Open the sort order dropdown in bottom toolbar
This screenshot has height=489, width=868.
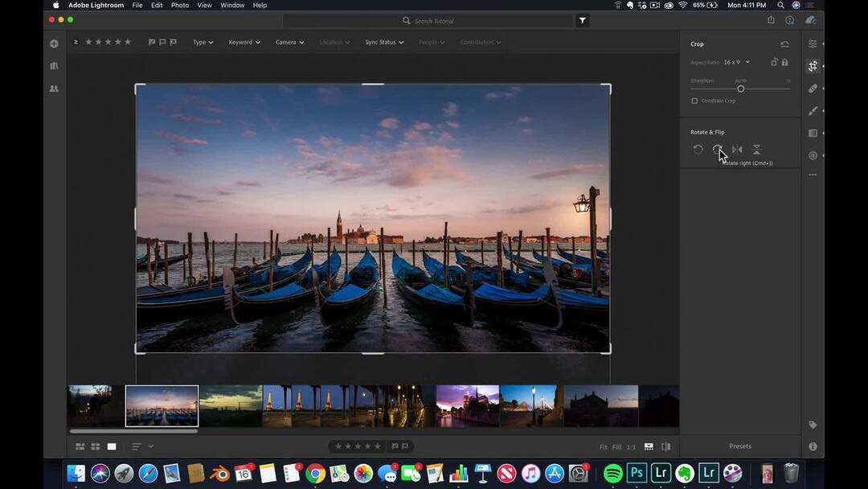point(141,446)
